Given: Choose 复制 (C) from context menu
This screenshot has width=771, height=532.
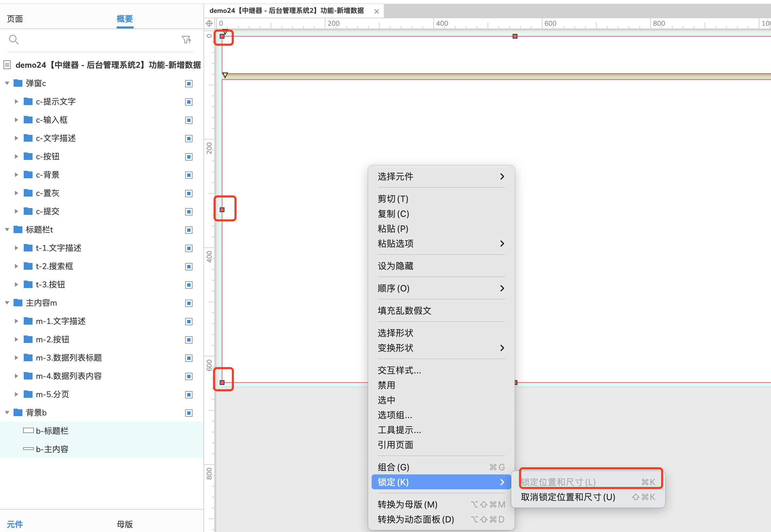Looking at the screenshot, I should (441, 214).
